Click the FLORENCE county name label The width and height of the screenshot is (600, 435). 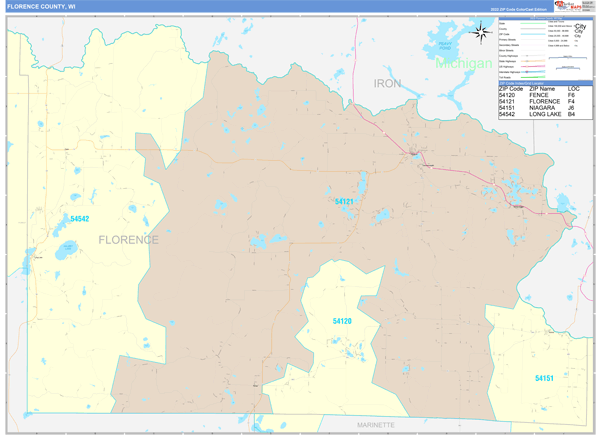tap(129, 240)
